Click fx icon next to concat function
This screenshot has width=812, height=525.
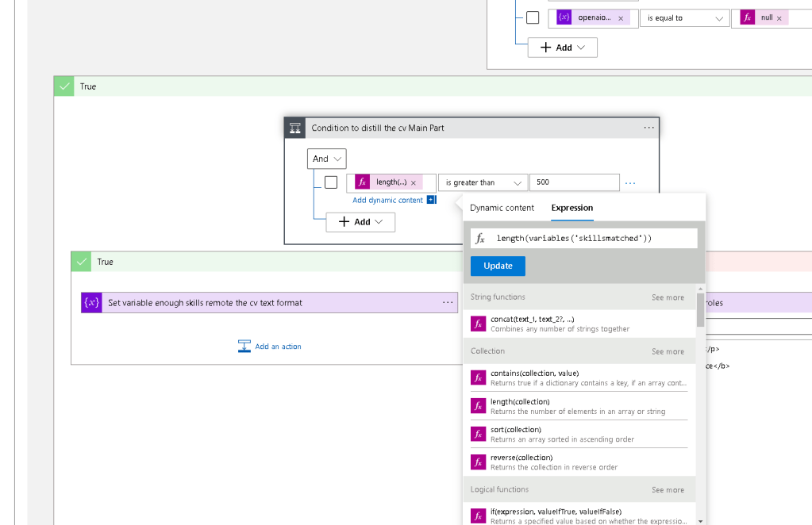coord(478,324)
